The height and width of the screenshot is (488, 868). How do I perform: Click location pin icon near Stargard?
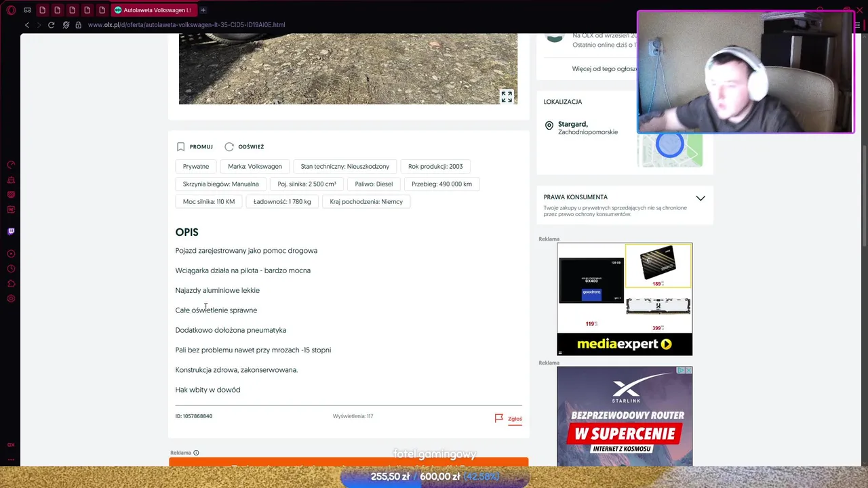coord(549,126)
